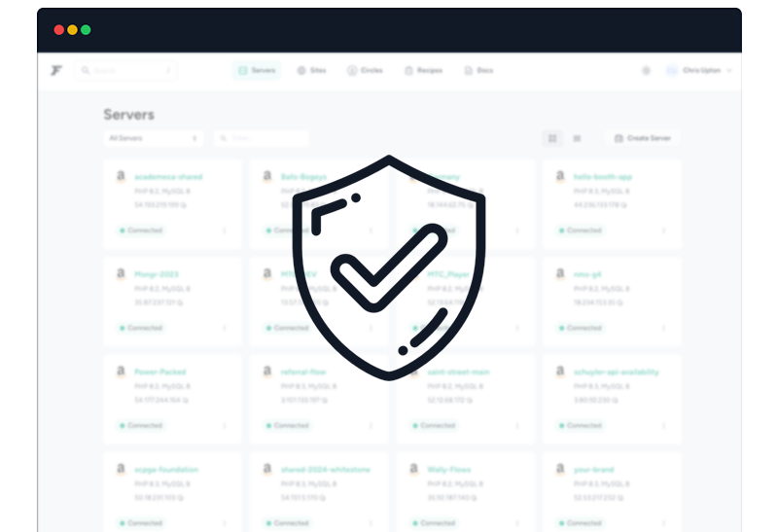
Task: Open the referral-flow server link
Action: pyautogui.click(x=302, y=372)
